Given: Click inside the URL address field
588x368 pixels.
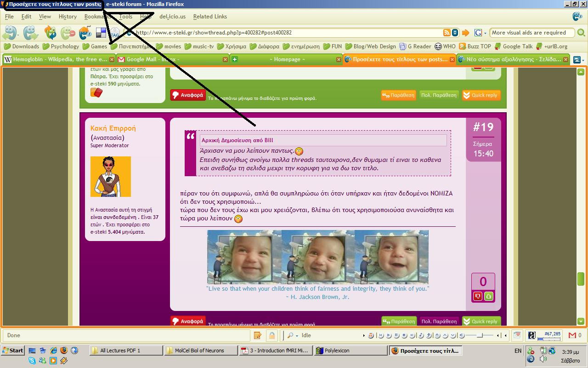Looking at the screenshot, I should click(x=285, y=33).
